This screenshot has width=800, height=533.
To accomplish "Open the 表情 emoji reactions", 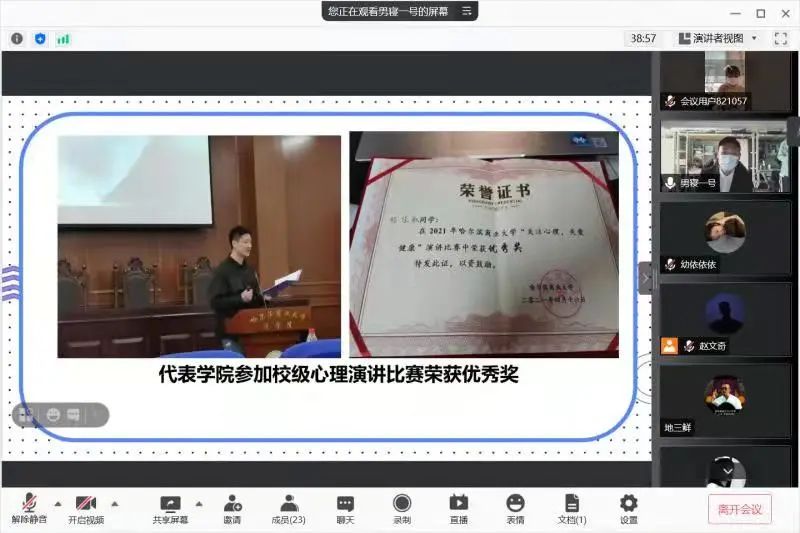I will 515,509.
